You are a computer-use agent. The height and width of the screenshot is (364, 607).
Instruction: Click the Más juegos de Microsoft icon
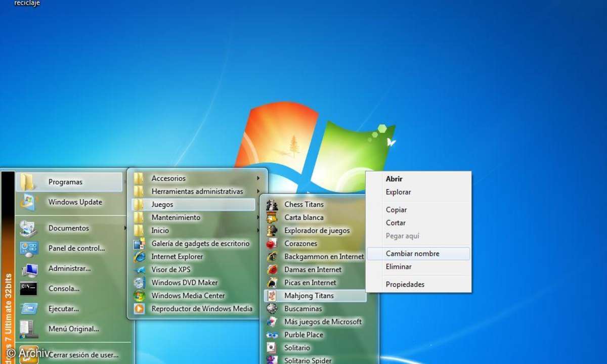(x=272, y=322)
